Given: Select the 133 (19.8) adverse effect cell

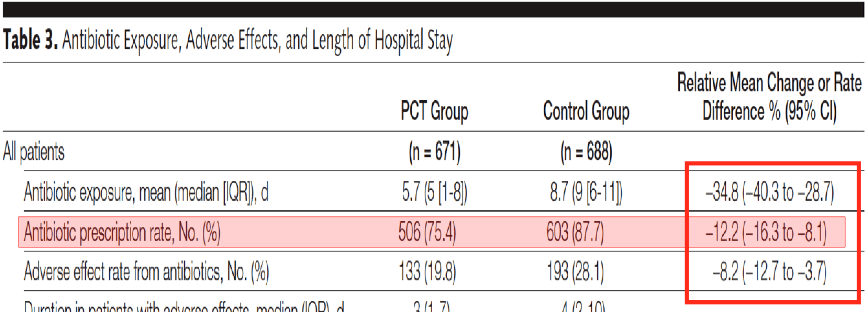Looking at the screenshot, I should (x=427, y=272).
